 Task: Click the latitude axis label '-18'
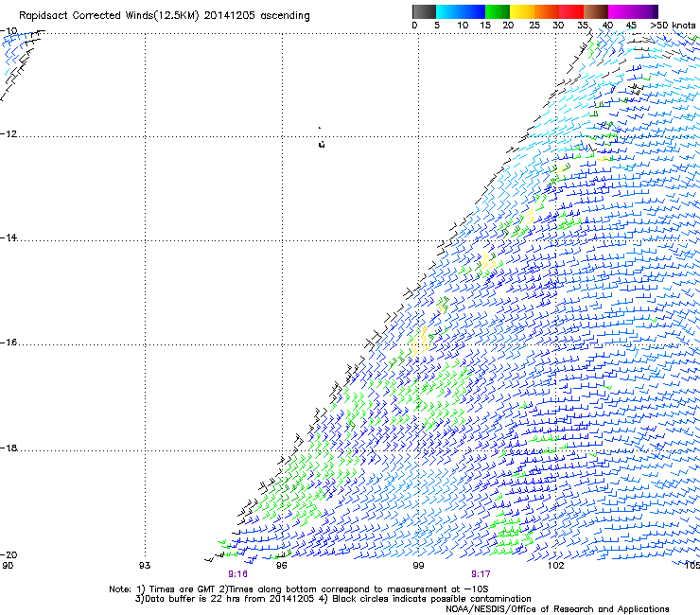click(9, 448)
